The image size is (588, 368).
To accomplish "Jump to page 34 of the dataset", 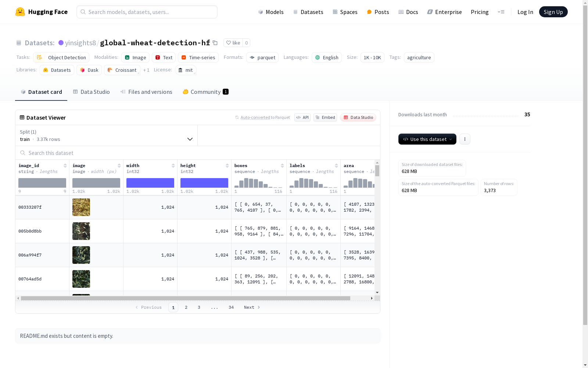I will click(x=231, y=307).
